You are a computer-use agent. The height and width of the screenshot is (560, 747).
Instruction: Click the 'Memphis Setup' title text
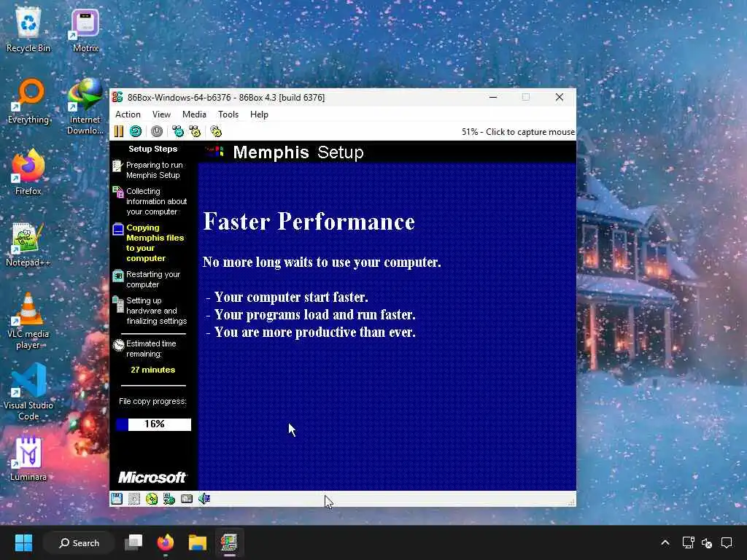coord(298,152)
